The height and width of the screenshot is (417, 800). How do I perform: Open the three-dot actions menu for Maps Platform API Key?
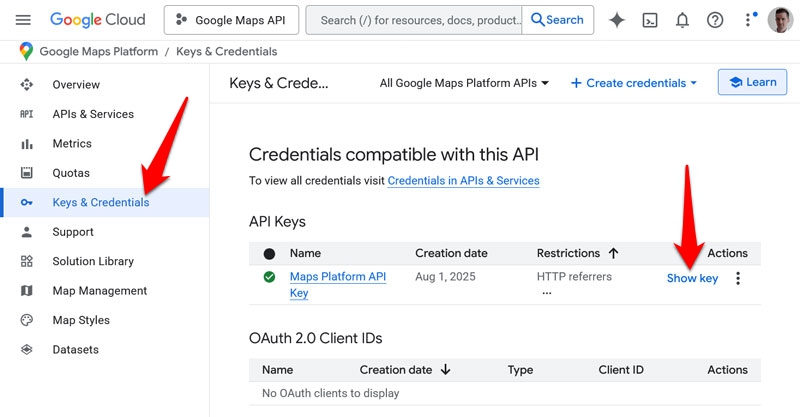coord(738,278)
